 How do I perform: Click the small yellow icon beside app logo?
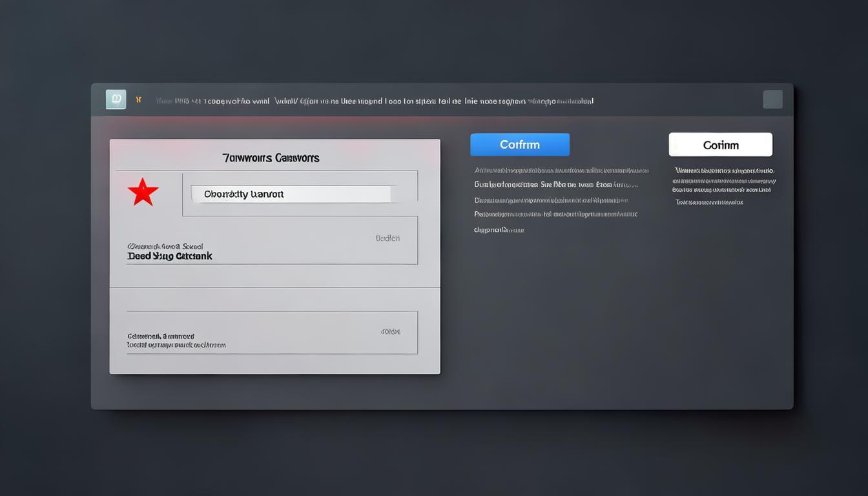(x=138, y=99)
